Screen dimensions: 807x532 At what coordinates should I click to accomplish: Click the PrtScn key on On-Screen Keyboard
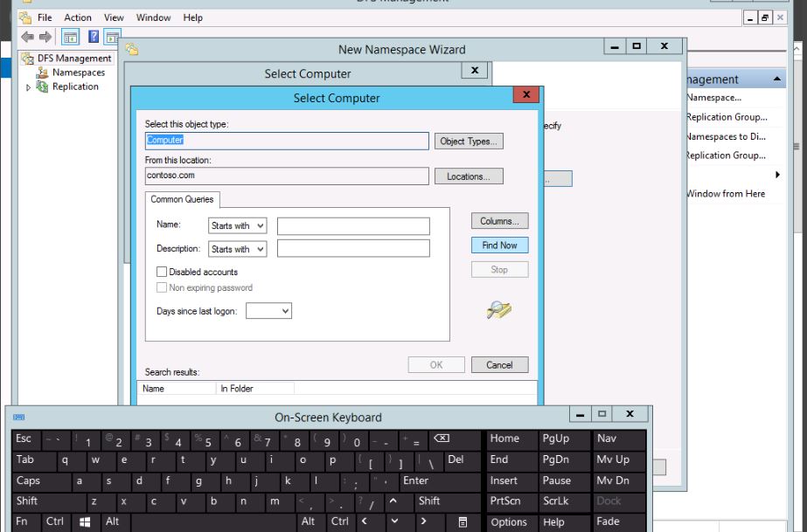512,501
